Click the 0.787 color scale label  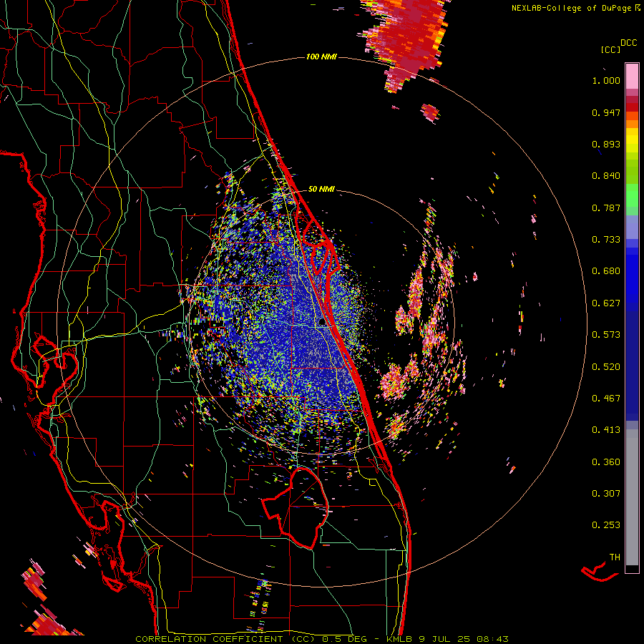click(x=606, y=208)
